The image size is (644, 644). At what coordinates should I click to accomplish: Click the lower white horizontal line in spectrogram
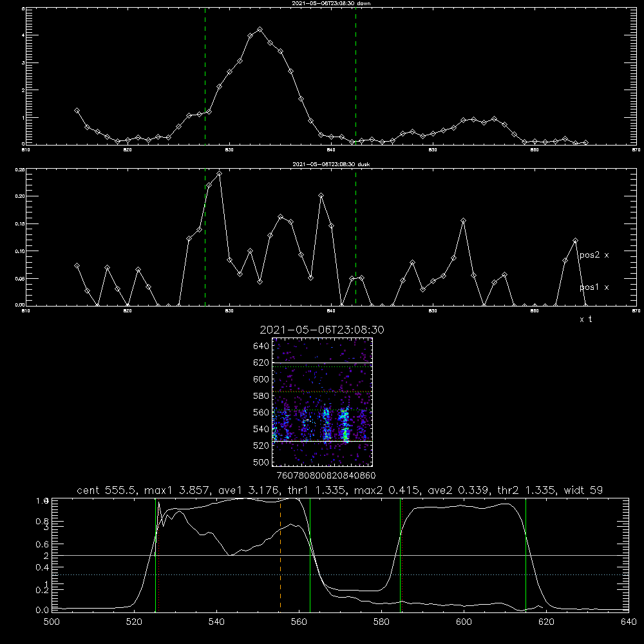pos(323,441)
